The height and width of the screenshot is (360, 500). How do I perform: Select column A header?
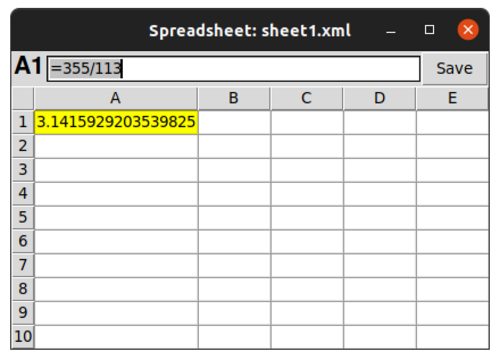click(116, 98)
